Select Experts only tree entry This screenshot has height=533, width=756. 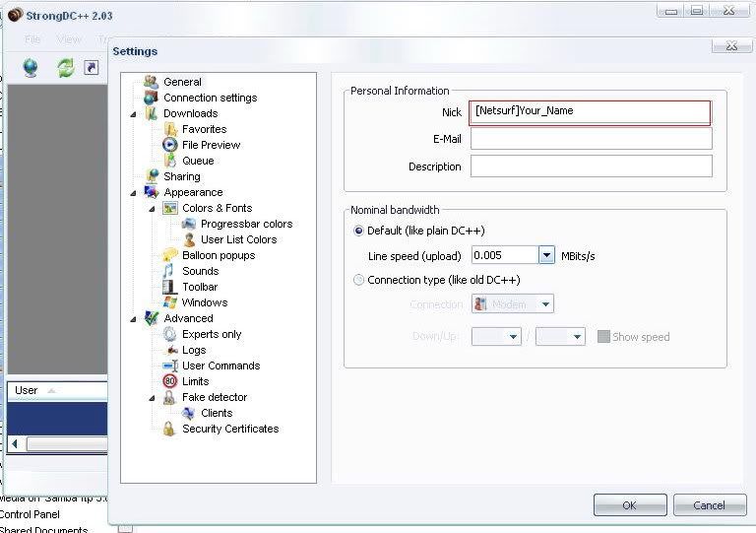[x=212, y=334]
